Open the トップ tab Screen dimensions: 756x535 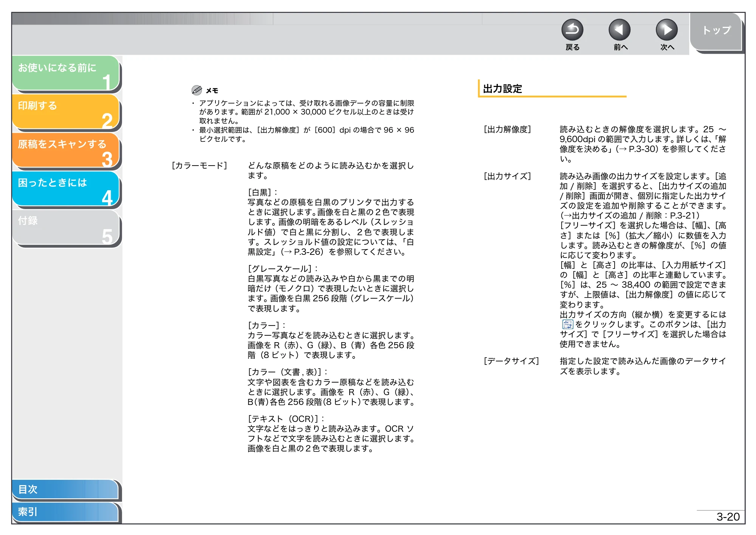[716, 32]
